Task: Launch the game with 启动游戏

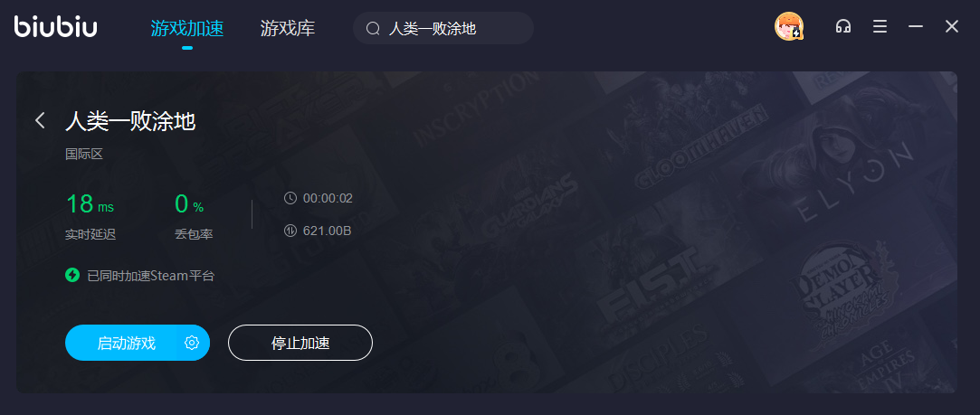Action: point(126,343)
